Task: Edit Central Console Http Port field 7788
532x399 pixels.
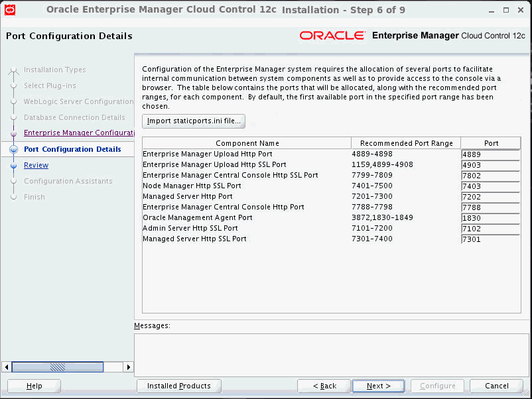Action: point(491,207)
